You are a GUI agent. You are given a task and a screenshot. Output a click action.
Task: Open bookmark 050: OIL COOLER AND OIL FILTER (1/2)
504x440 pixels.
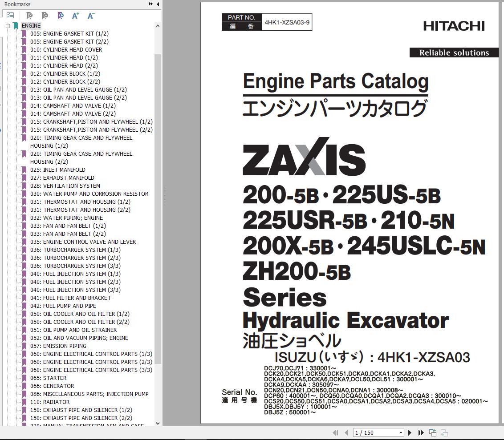click(x=80, y=314)
